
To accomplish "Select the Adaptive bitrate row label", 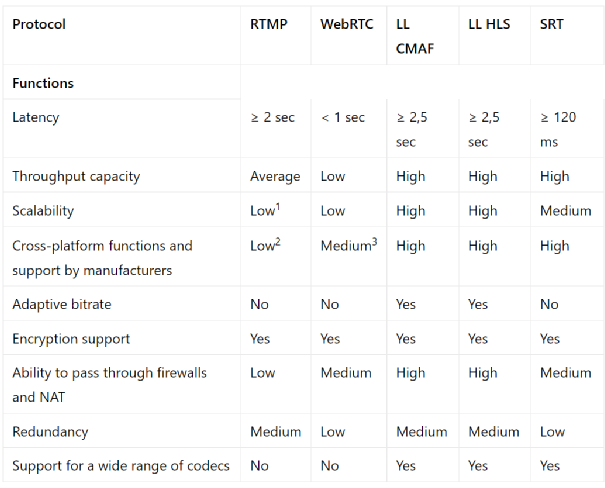I will click(x=62, y=304).
